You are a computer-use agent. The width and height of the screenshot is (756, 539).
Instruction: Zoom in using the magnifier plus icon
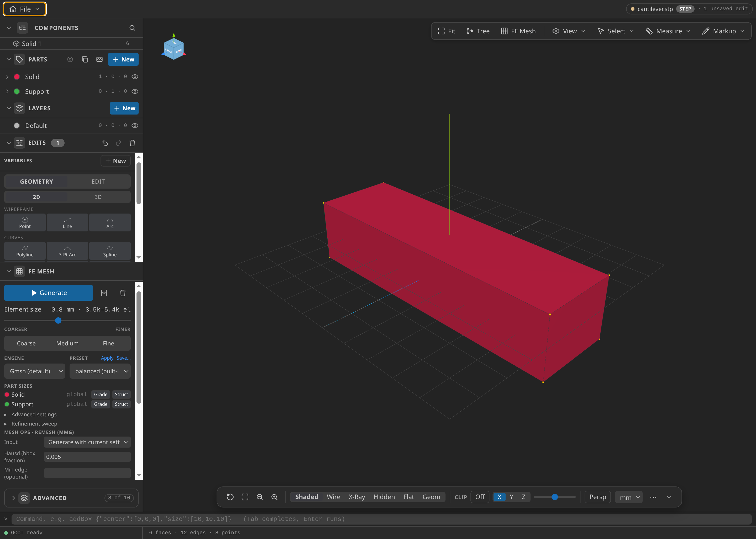[x=274, y=497]
